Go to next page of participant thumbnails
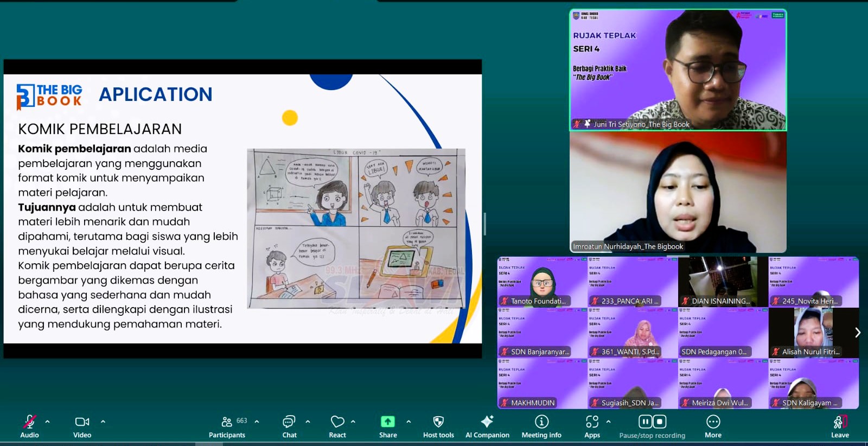Image resolution: width=868 pixels, height=446 pixels. click(x=857, y=333)
